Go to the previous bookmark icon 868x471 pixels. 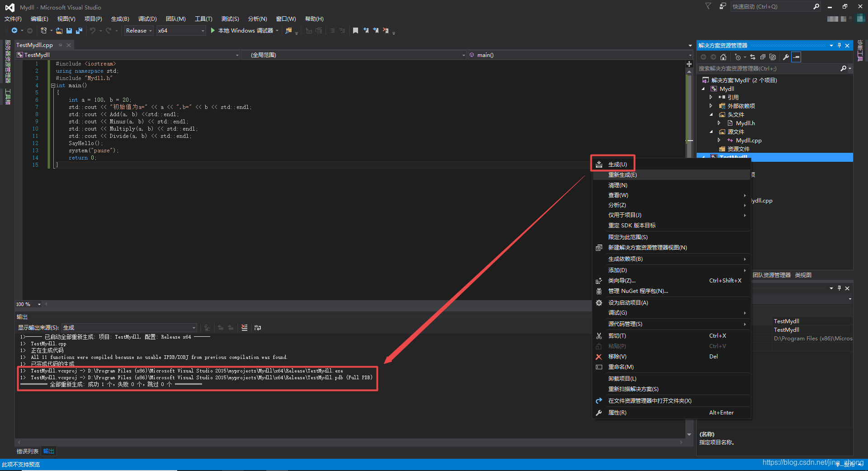[x=366, y=30]
